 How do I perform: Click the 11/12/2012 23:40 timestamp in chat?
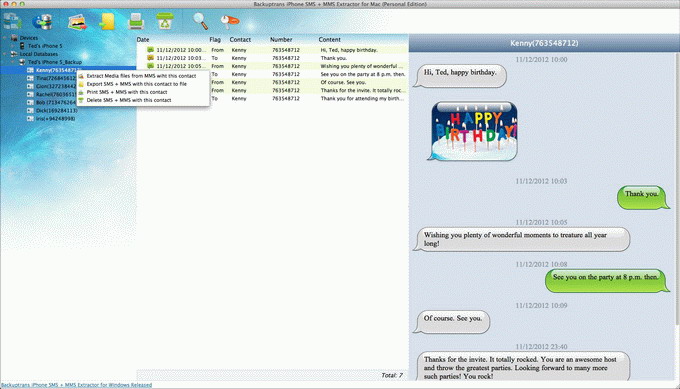coord(541,347)
